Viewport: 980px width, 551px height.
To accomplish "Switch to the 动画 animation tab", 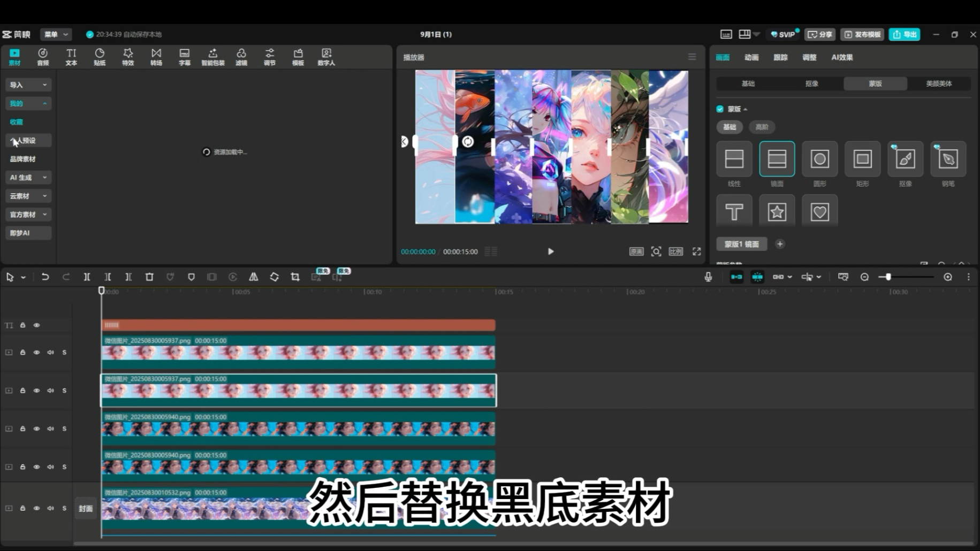I will coord(751,57).
